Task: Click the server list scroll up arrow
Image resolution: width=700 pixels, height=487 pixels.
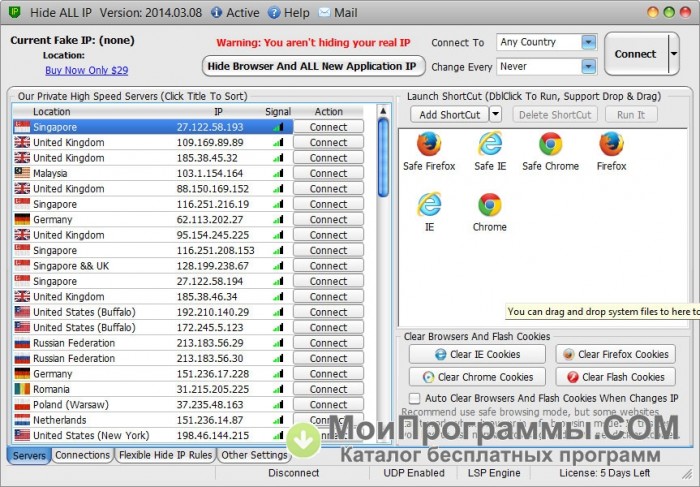Action: click(383, 111)
